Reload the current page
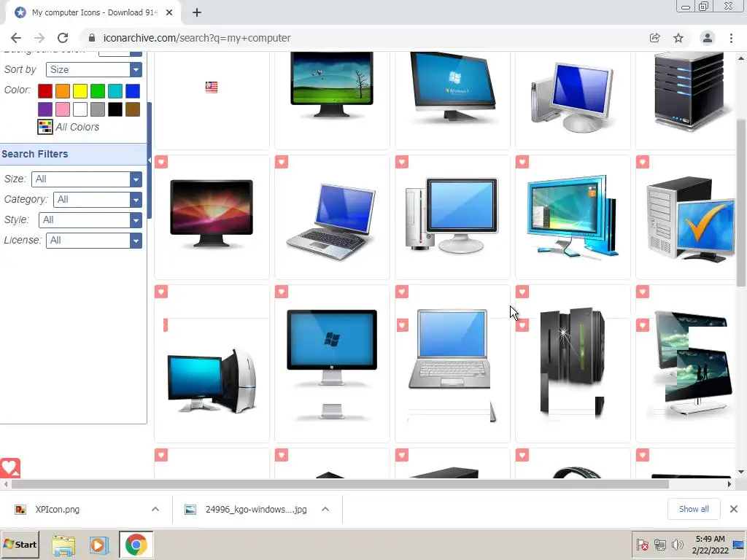 pos(63,38)
